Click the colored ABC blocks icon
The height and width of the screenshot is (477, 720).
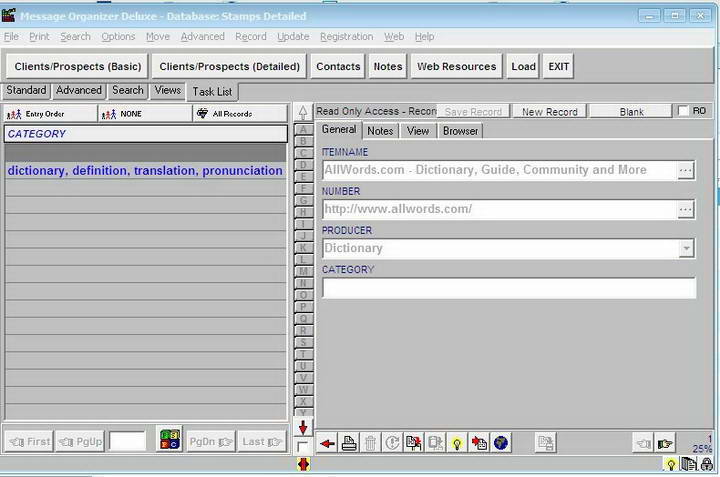[169, 439]
